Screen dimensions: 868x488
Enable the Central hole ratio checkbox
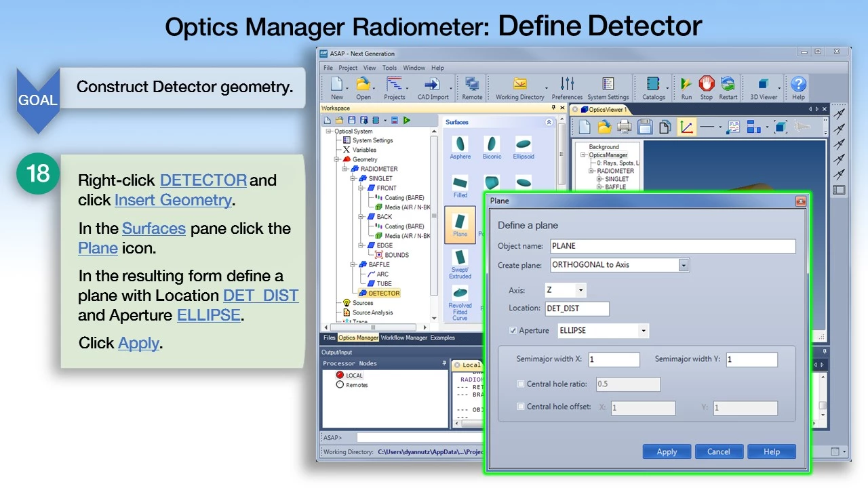[x=521, y=384]
